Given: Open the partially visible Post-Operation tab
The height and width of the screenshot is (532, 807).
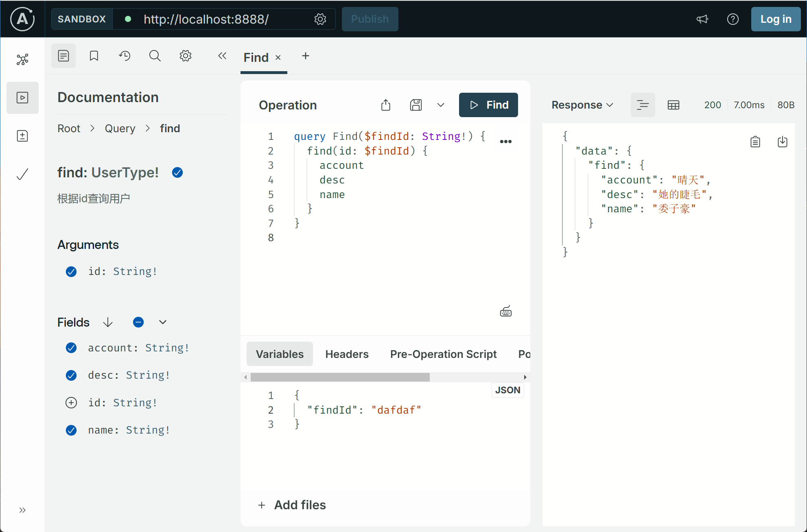Looking at the screenshot, I should (x=524, y=354).
